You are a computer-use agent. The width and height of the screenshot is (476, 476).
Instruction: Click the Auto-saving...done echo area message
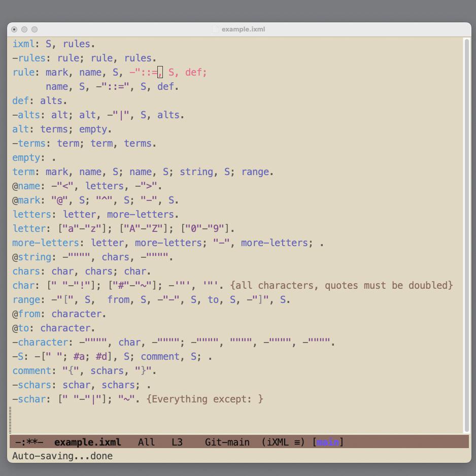click(x=62, y=456)
